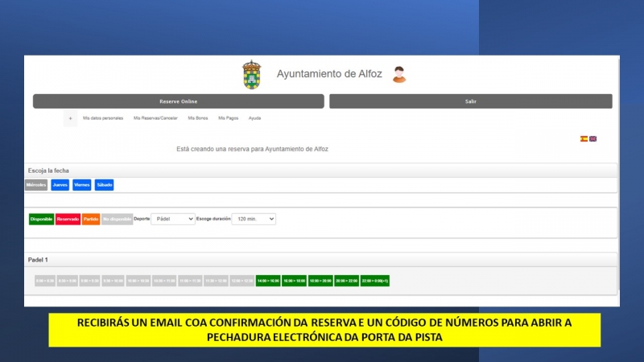Open Mis datos personales menu item
644x362 pixels.
click(103, 118)
